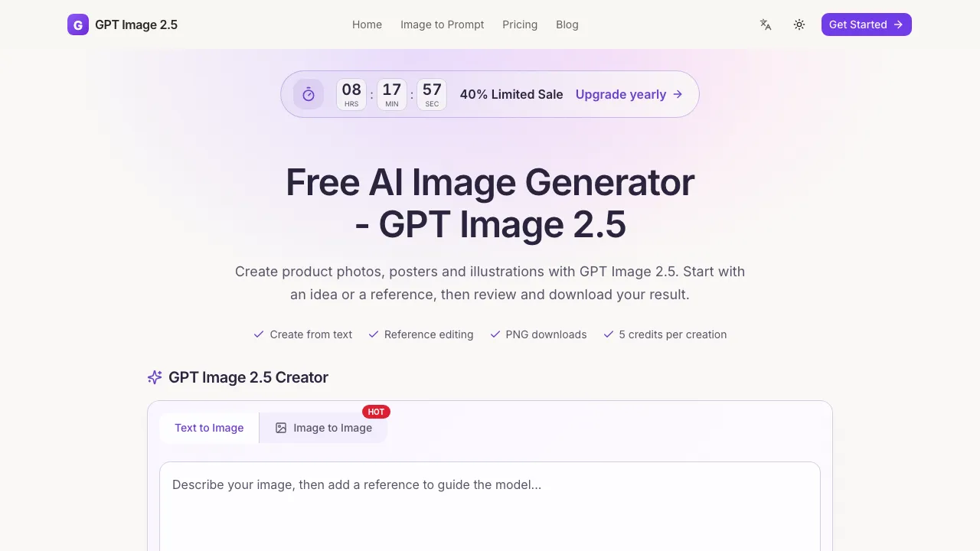
Task: Click into the image description prompt field
Action: click(x=490, y=506)
